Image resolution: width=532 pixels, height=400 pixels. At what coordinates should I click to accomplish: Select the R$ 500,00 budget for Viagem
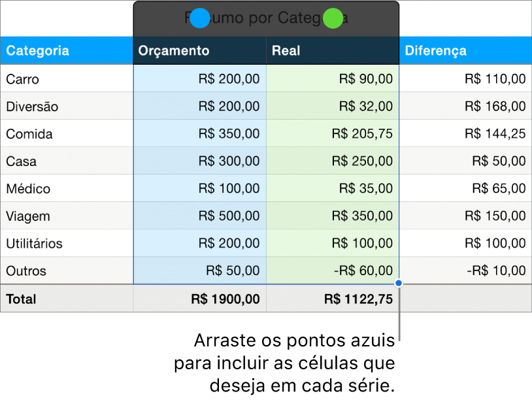(x=229, y=216)
